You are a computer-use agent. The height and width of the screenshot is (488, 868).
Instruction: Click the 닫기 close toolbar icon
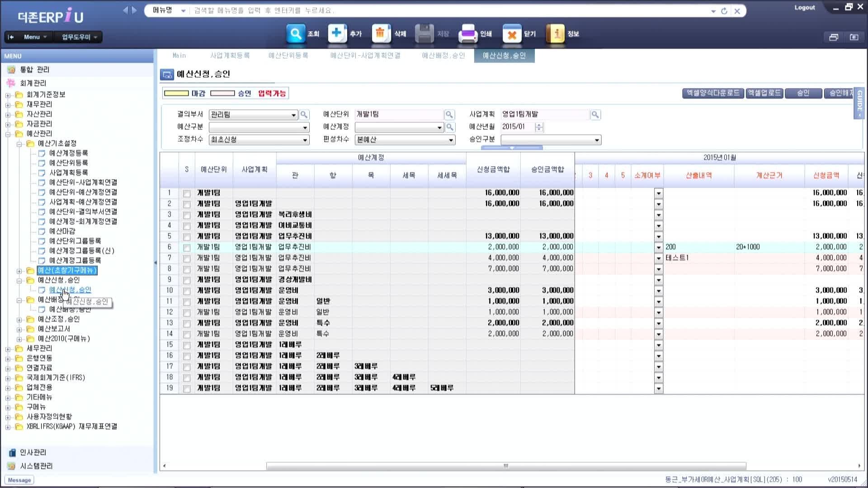click(x=512, y=34)
